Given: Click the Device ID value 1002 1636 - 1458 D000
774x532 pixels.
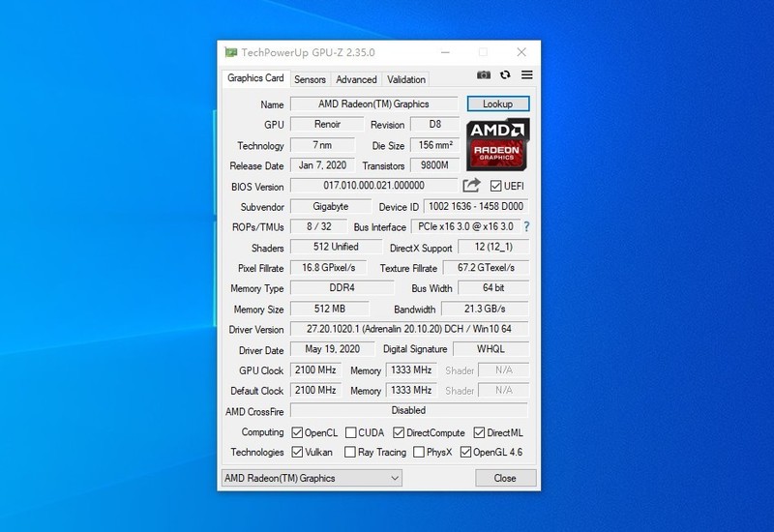Looking at the screenshot, I should pos(476,206).
